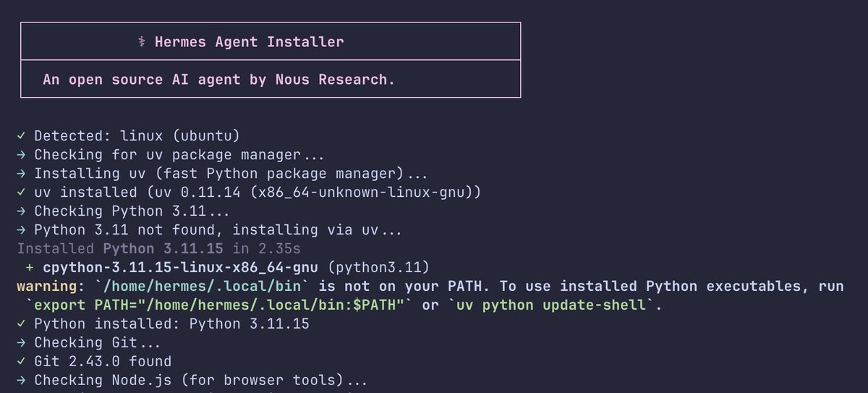Click "Checking Python 3.11..." line

tap(132, 211)
